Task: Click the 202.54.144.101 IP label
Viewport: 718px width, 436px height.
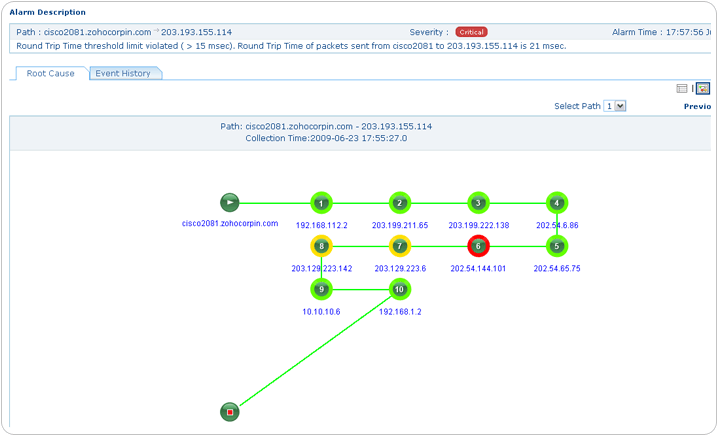Action: coord(478,269)
